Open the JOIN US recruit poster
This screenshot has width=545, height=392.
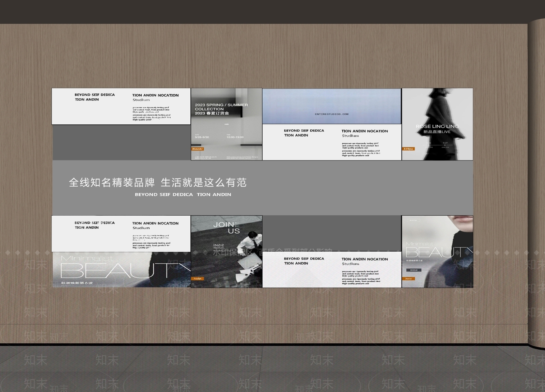pos(227,252)
